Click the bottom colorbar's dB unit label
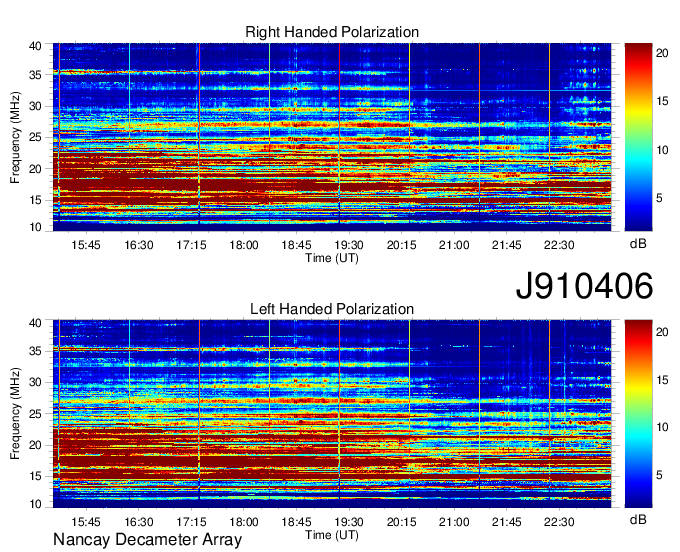 638,519
